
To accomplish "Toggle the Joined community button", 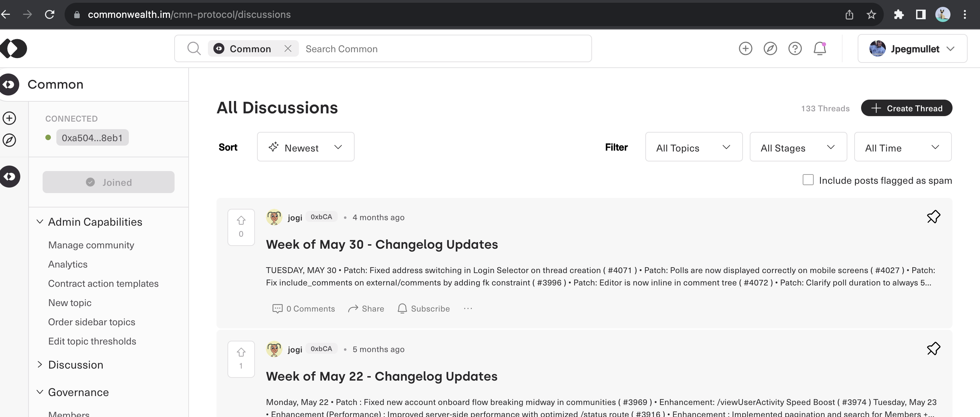I will pos(109,182).
